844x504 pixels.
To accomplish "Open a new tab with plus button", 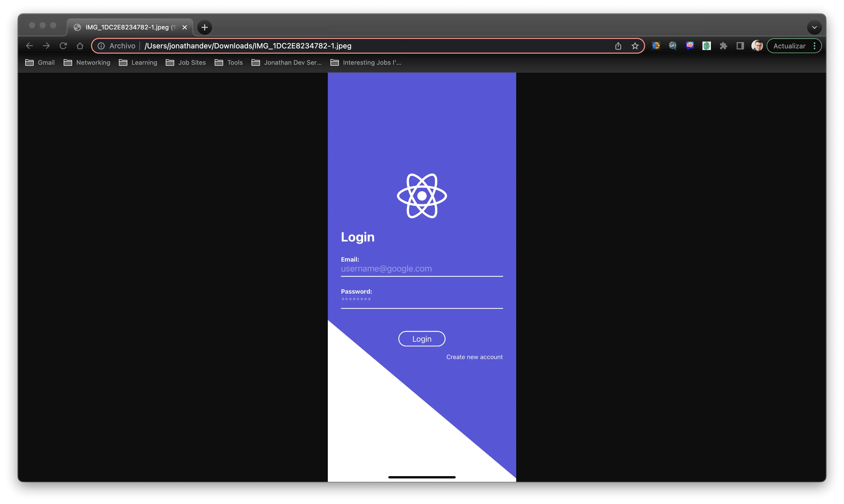I will coord(204,27).
